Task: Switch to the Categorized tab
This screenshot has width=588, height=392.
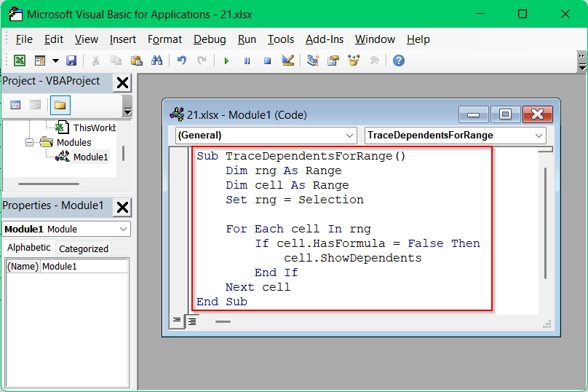Action: pos(83,249)
